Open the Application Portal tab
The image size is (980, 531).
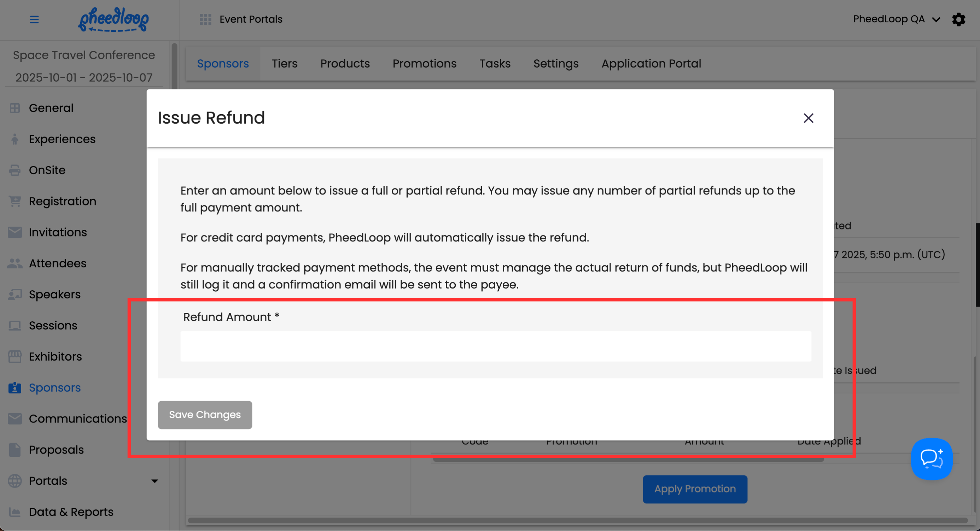(651, 64)
